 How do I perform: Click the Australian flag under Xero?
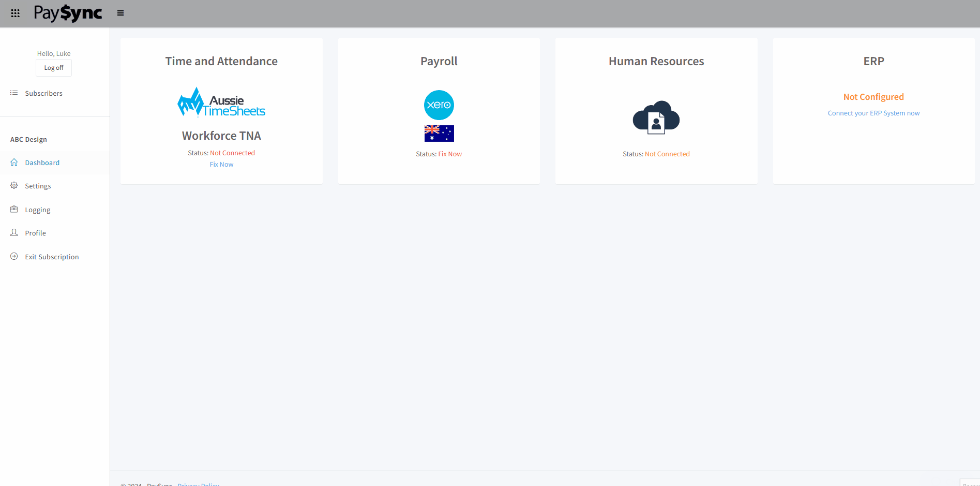[439, 133]
